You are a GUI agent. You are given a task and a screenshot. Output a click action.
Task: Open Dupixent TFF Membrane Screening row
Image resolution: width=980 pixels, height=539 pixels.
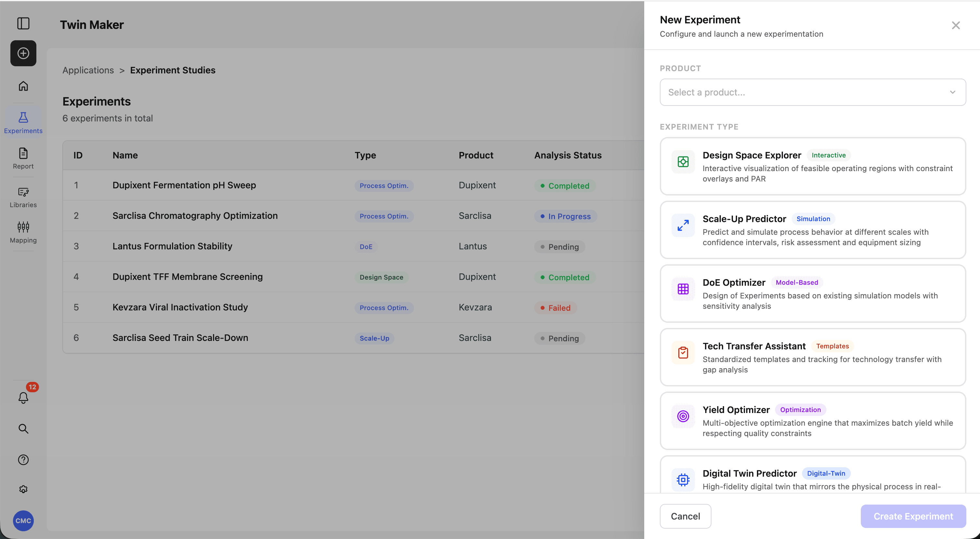point(353,277)
